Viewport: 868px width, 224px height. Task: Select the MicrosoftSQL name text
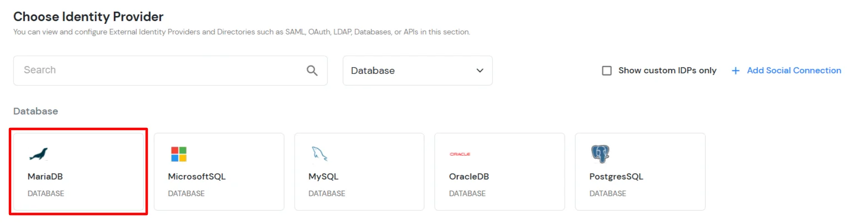(197, 177)
